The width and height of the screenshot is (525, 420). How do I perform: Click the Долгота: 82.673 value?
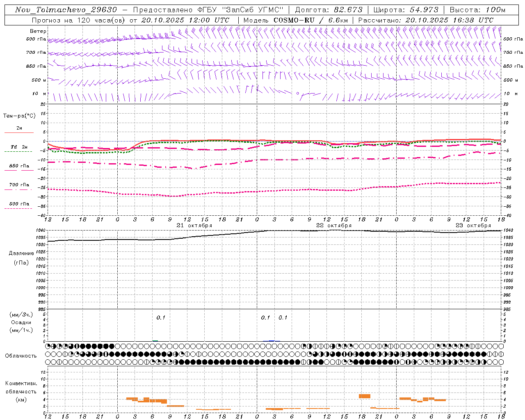coord(329,10)
